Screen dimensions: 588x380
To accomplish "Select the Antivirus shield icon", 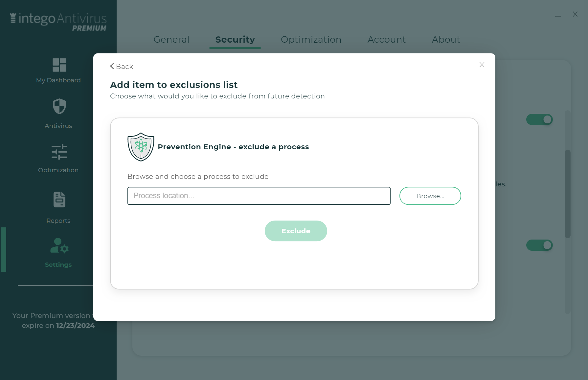I will [59, 106].
